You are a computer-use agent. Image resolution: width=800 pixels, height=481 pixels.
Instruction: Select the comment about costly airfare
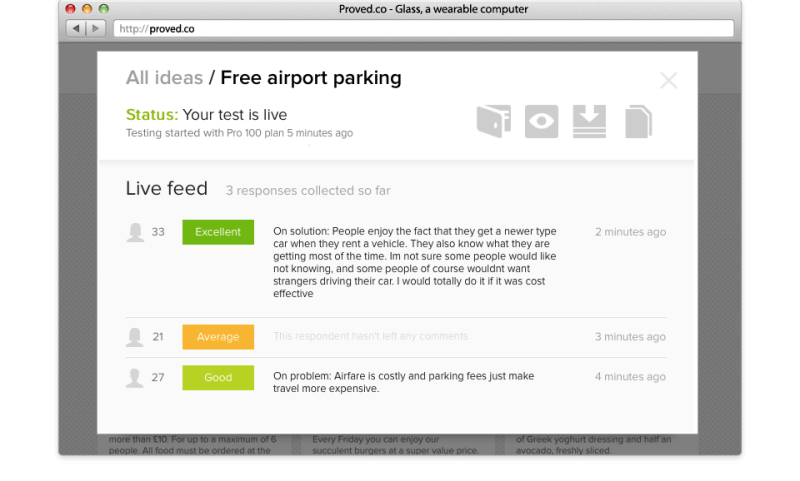pos(404,382)
